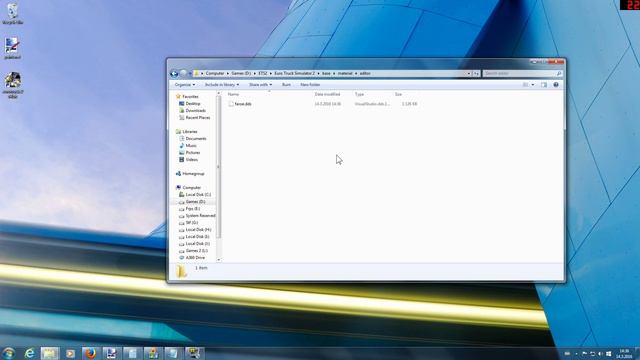Viewport: 640px width, 360px height.
Task: Click the volume icon in system tray
Action: click(600, 354)
